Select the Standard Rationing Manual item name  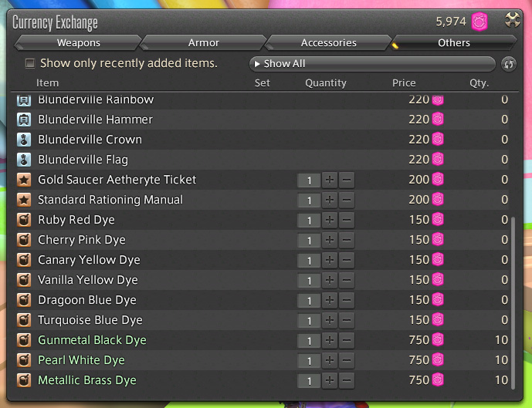[x=110, y=200]
